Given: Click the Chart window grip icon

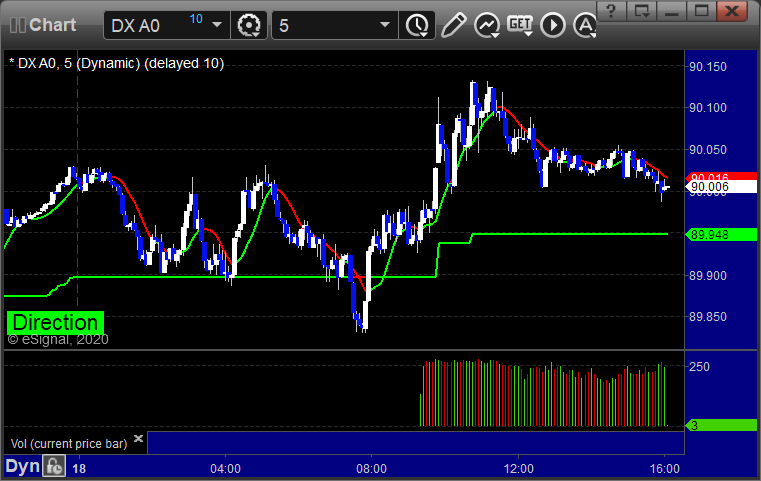Looking at the screenshot, I should (17, 25).
